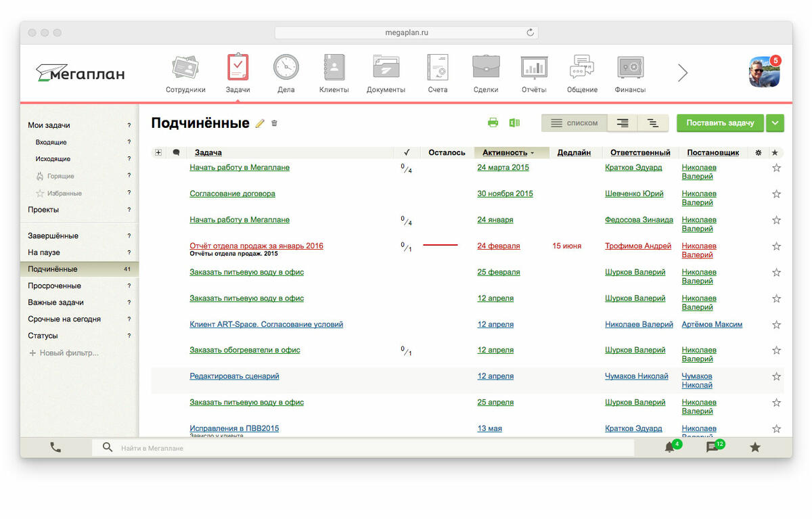The height and width of the screenshot is (519, 812).
Task: Click the Поставить задачу button
Action: pos(720,123)
